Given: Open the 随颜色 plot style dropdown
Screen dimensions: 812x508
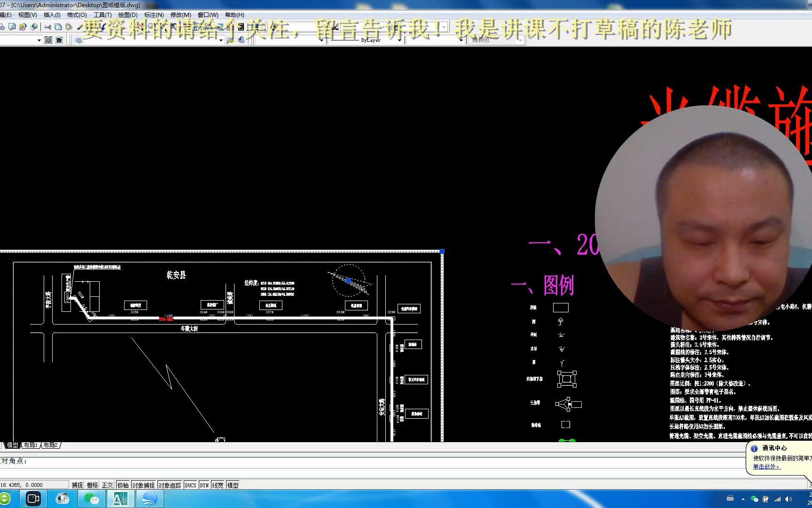Looking at the screenshot, I should click(x=496, y=40).
